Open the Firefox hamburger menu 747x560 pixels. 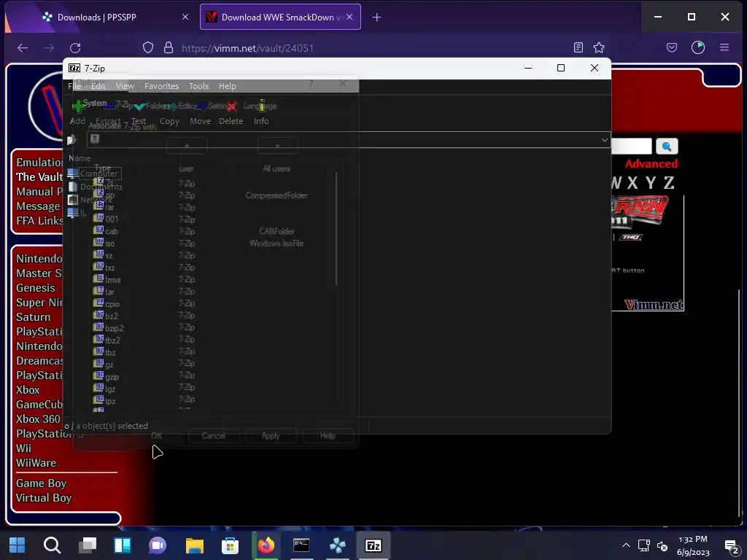724,47
